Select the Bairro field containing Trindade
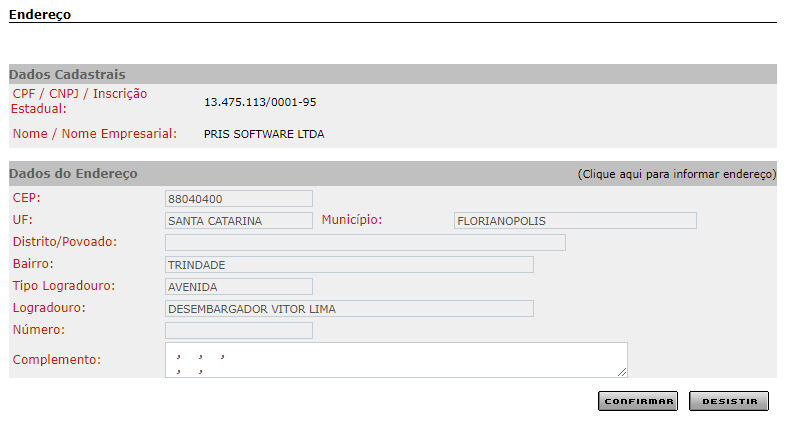802x428 pixels. (348, 265)
